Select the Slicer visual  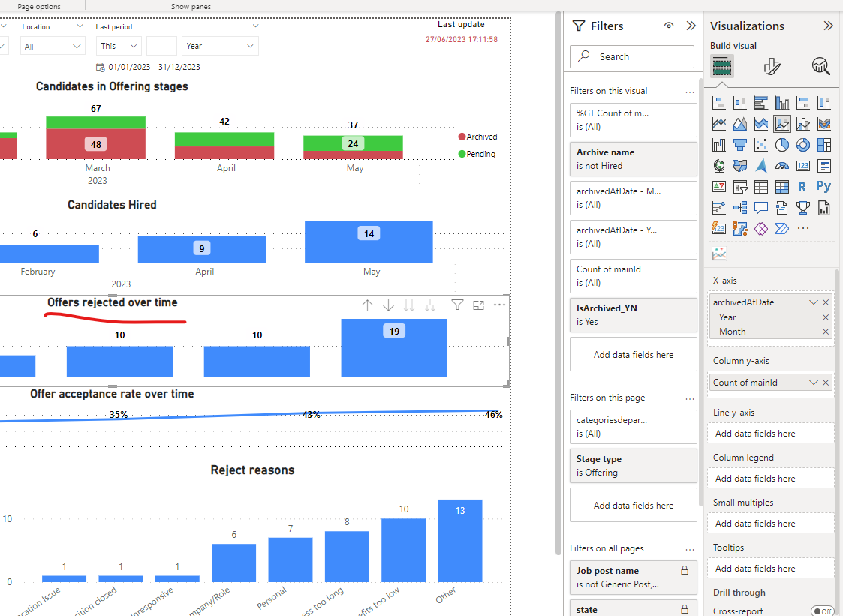click(739, 187)
